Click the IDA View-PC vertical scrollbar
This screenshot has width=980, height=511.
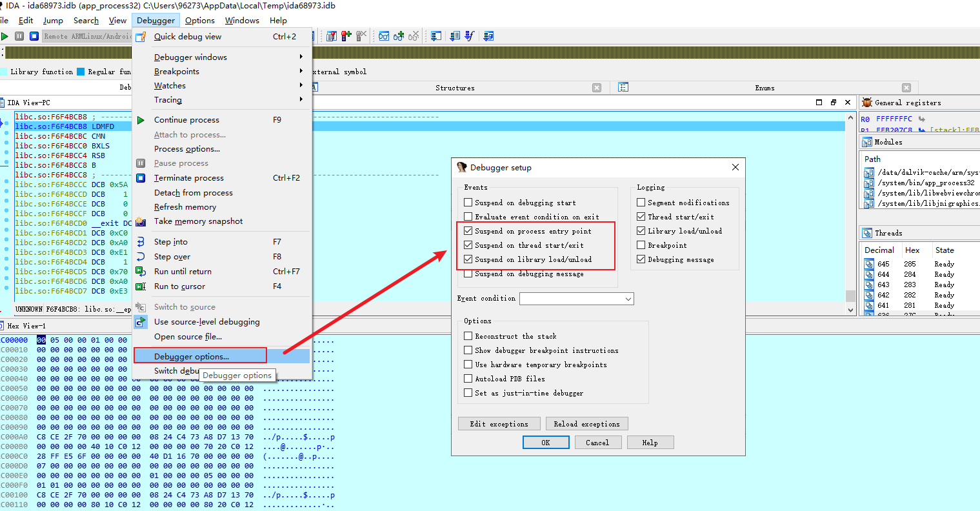[x=850, y=213]
